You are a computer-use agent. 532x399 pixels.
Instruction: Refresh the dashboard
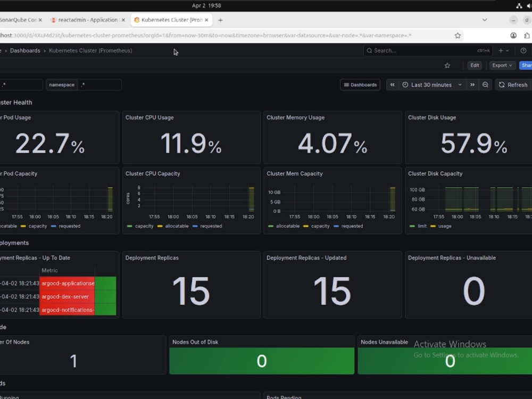513,85
